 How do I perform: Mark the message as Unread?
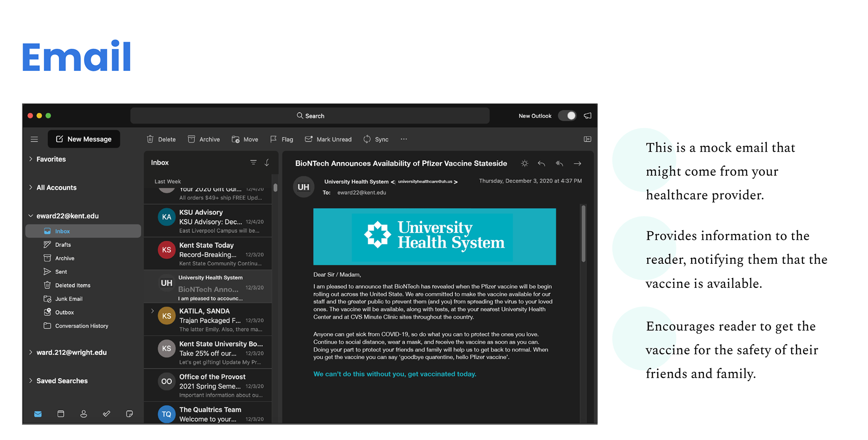click(328, 139)
